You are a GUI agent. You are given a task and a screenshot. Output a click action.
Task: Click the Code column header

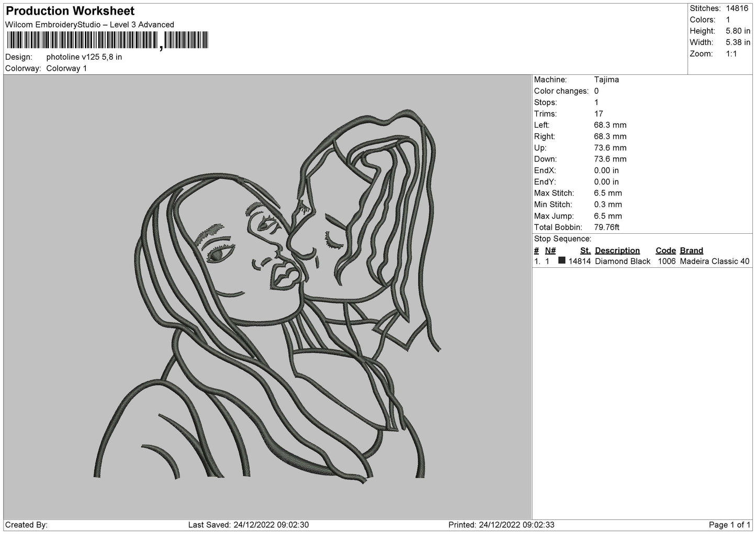(x=665, y=251)
